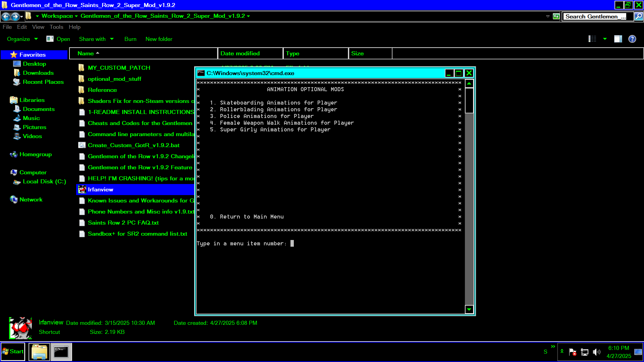Select Sandbox+ for SR2 command list.txt
The width and height of the screenshot is (644, 362).
pos(138,234)
